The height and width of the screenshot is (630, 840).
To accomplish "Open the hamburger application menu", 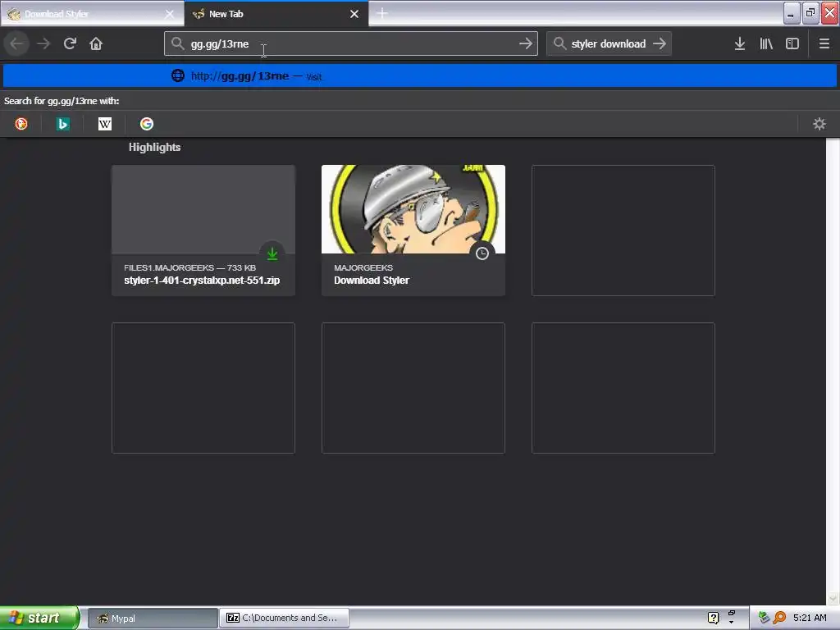I will 824,43.
